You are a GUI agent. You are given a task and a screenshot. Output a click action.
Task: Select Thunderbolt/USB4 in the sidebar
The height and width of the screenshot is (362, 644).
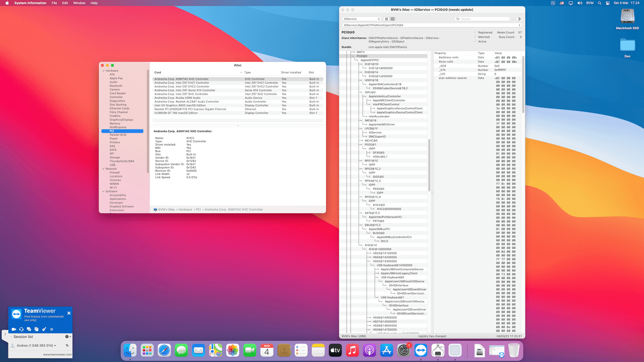pyautogui.click(x=122, y=161)
